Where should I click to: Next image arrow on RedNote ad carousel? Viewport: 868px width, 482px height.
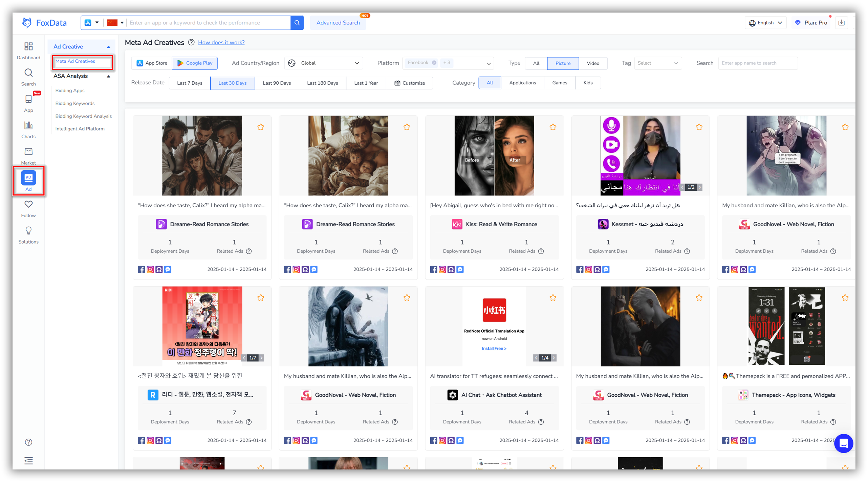click(x=554, y=358)
